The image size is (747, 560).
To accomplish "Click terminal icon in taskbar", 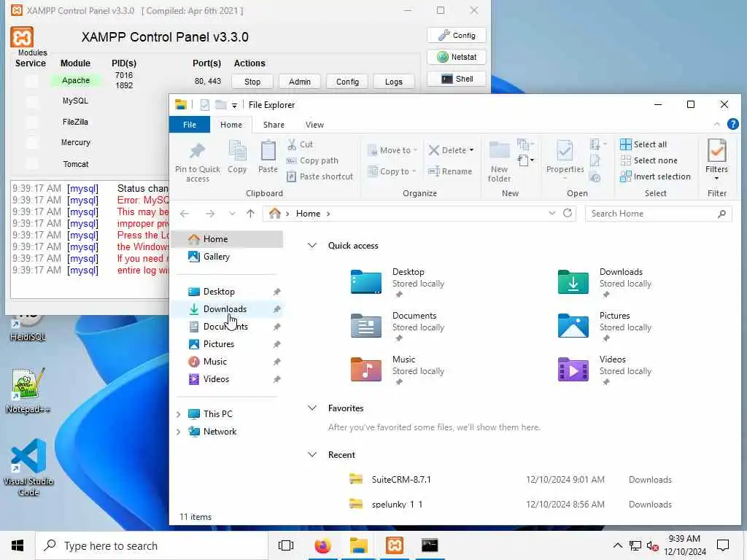I will coord(430,545).
